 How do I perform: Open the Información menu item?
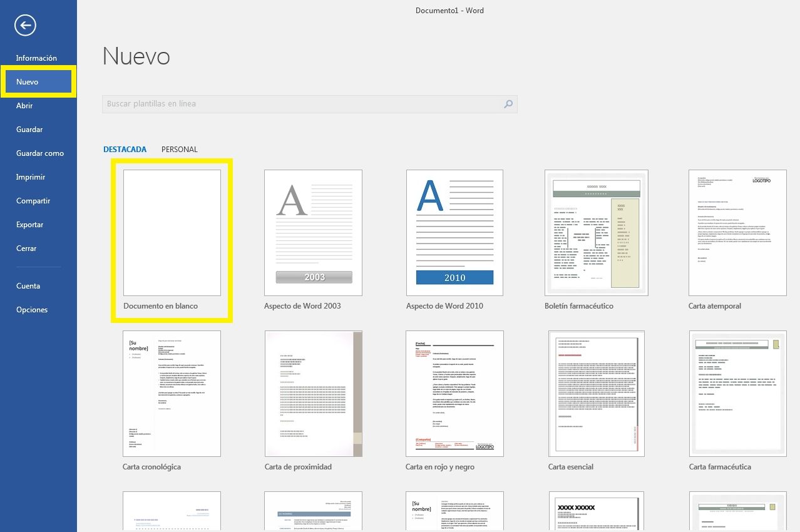(36, 58)
